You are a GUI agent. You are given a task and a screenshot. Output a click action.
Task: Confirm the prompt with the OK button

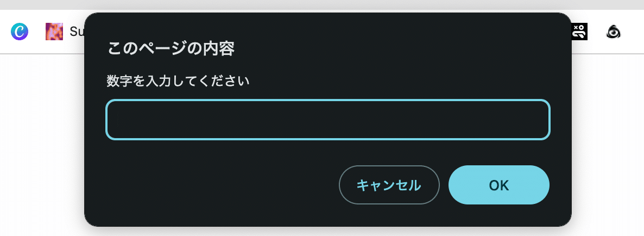coord(499,185)
